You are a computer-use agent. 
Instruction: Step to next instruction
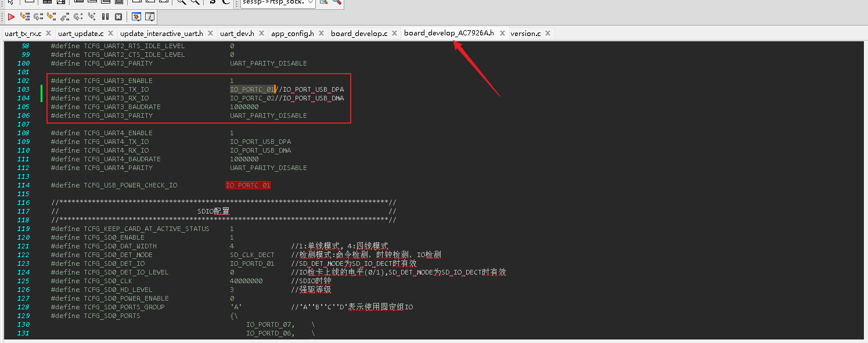point(78,17)
